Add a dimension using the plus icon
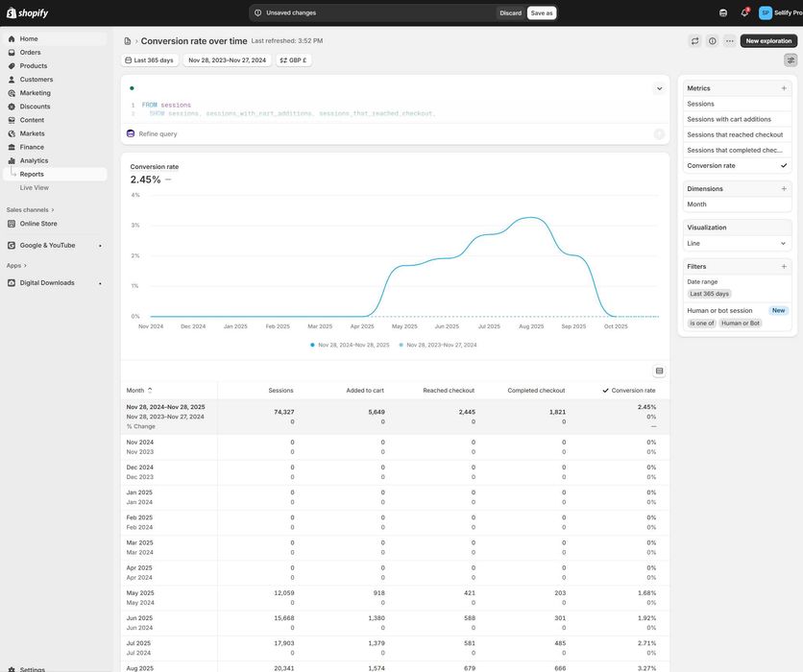The width and height of the screenshot is (803, 672). pos(784,189)
